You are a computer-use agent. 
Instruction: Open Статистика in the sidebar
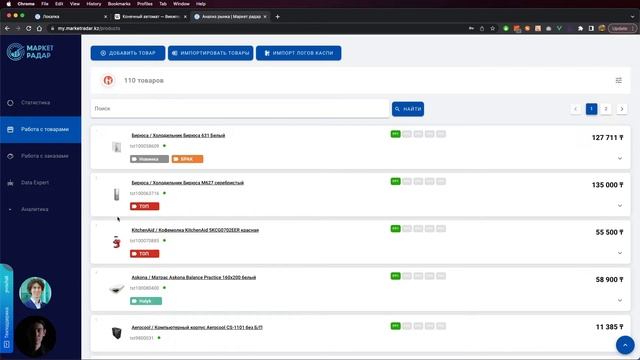point(40,103)
